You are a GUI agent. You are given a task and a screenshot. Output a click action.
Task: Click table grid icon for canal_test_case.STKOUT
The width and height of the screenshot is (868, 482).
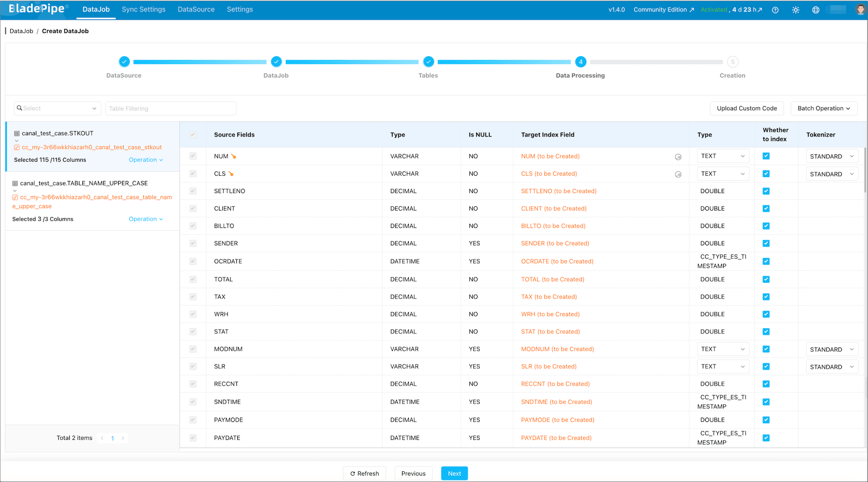click(17, 134)
